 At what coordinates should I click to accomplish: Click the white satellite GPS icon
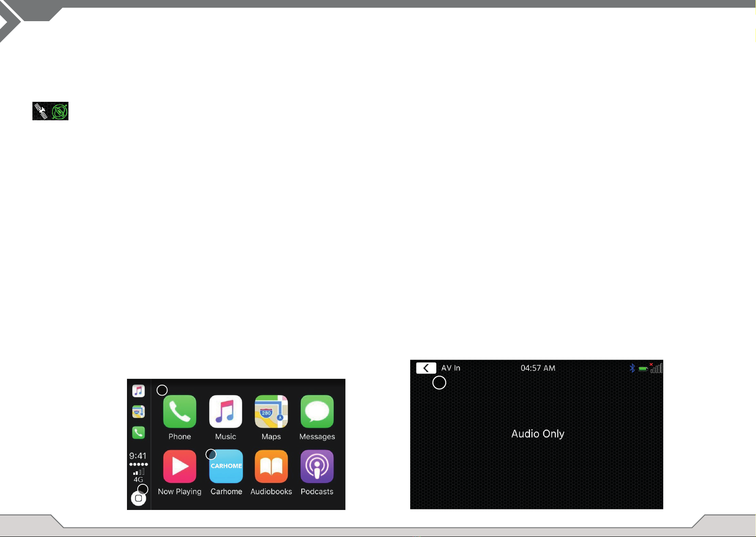point(41,111)
